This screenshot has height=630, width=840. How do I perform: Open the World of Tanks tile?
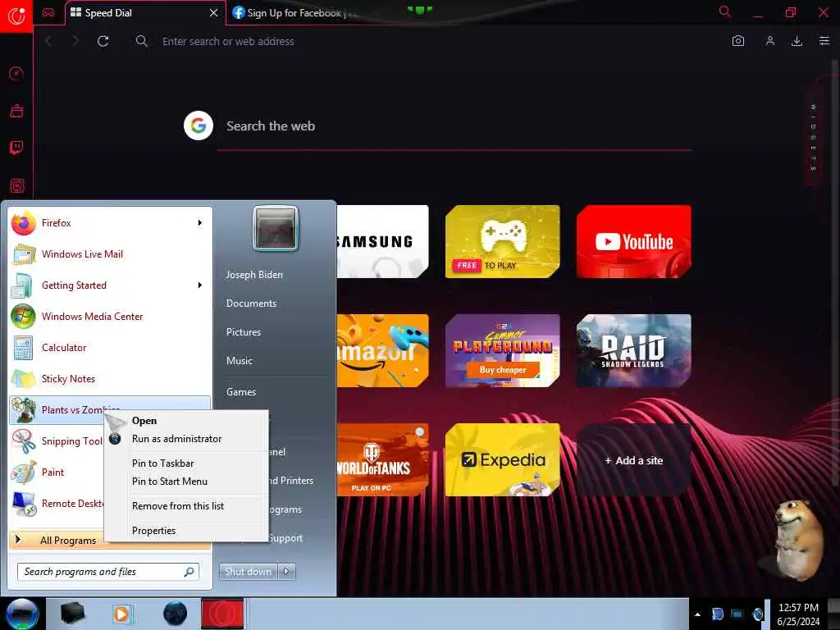[382, 460]
